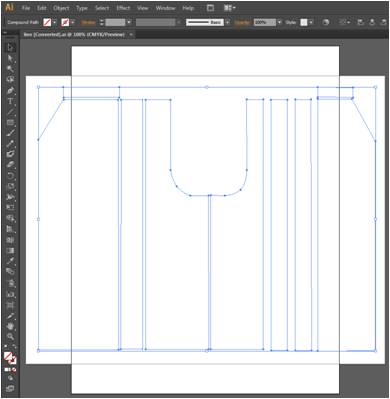Select the Type tool
The width and height of the screenshot is (390, 399).
(x=10, y=101)
